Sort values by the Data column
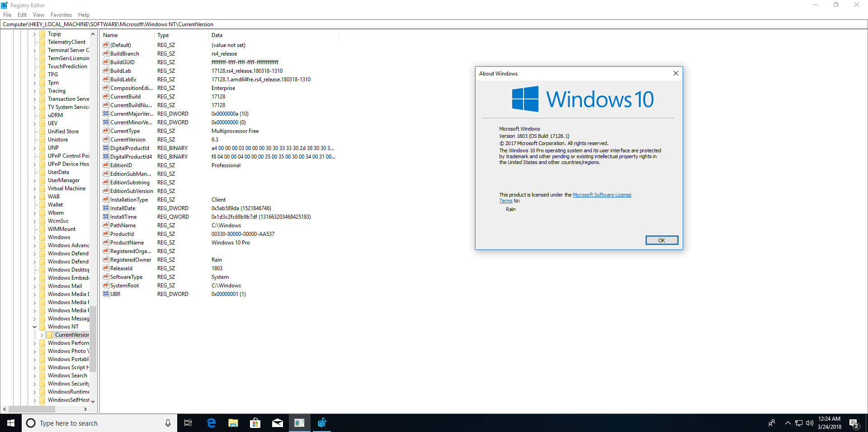868x432 pixels. [x=274, y=35]
